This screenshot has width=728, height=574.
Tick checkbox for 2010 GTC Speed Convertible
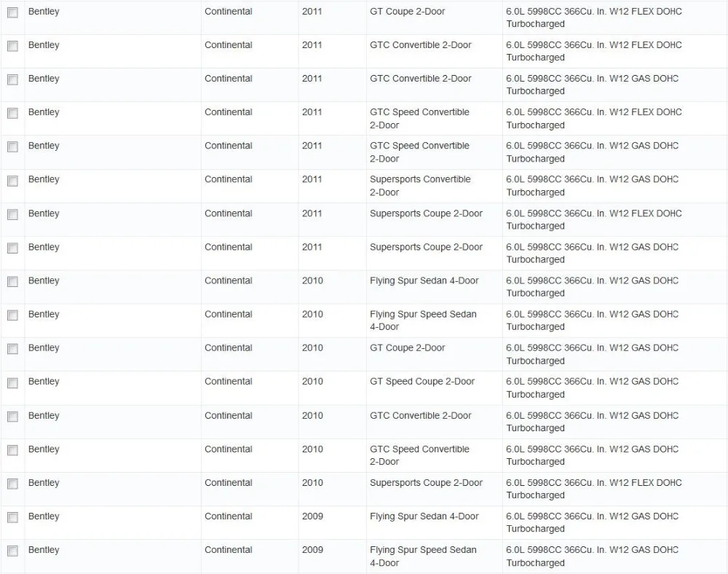click(x=12, y=450)
